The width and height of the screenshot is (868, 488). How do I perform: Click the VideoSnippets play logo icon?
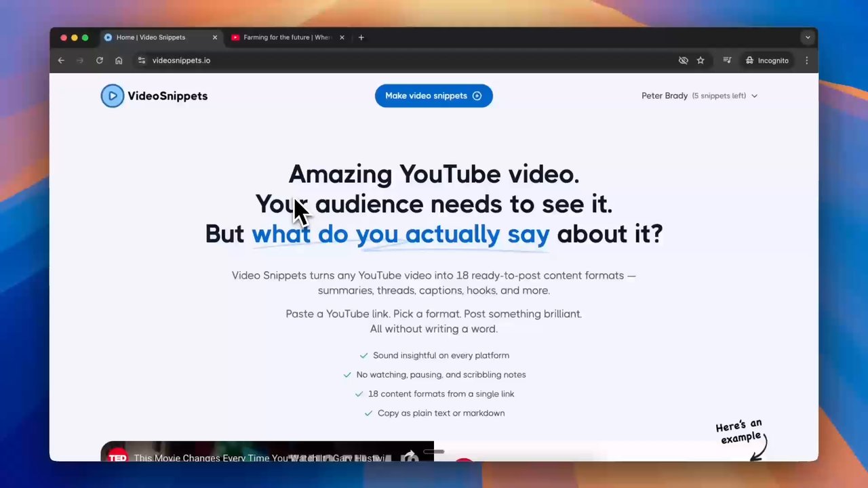pyautogui.click(x=113, y=96)
